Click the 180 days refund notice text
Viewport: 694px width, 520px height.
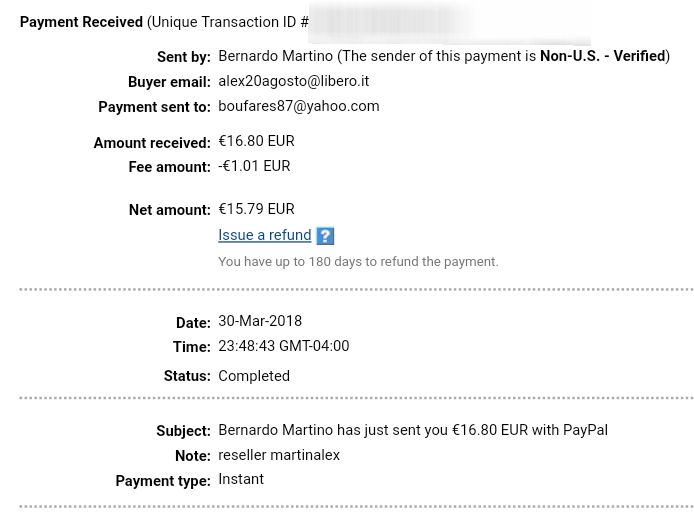click(x=358, y=262)
